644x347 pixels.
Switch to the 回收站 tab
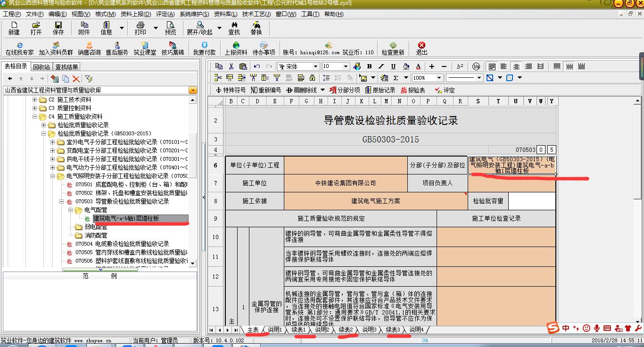(41, 67)
